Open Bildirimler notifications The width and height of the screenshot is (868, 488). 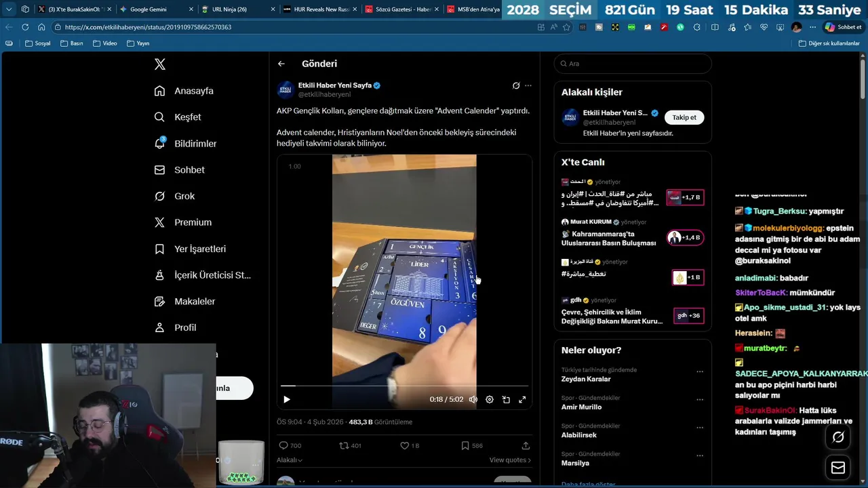coord(185,144)
